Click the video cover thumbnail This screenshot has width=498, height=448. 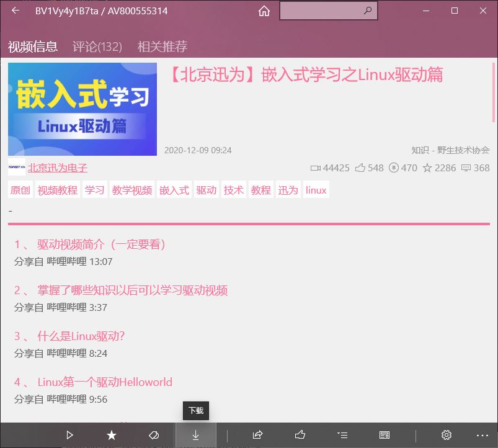[x=82, y=109]
